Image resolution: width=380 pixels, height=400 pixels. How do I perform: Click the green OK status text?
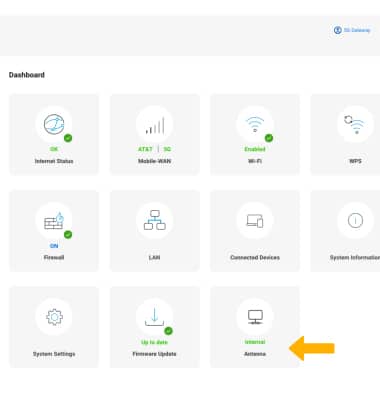(x=54, y=149)
